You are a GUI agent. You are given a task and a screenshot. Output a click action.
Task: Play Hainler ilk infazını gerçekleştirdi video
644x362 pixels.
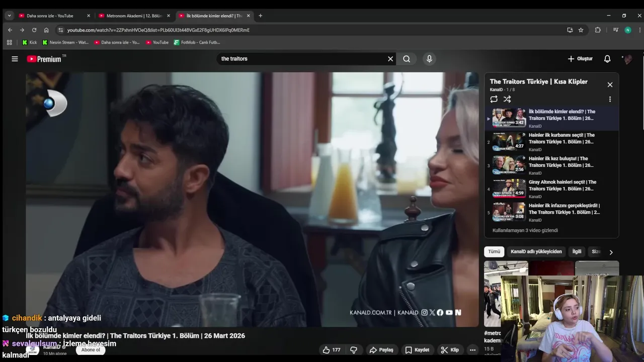[x=552, y=213]
